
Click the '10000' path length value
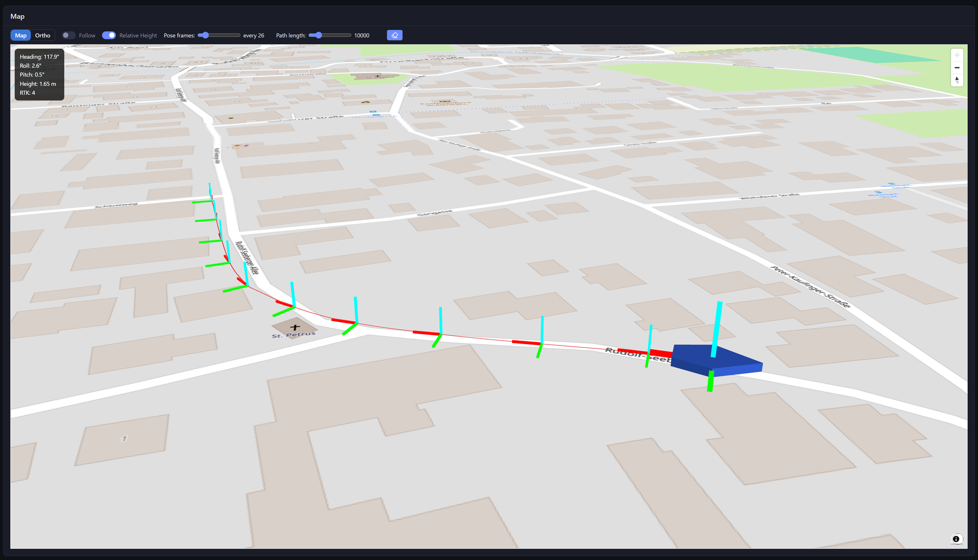(362, 36)
